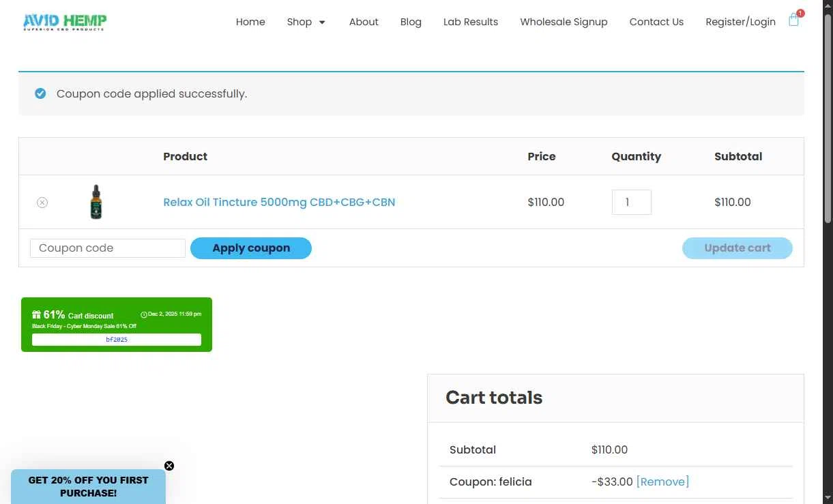Click the Product column header
The height and width of the screenshot is (504, 833).
click(x=185, y=156)
